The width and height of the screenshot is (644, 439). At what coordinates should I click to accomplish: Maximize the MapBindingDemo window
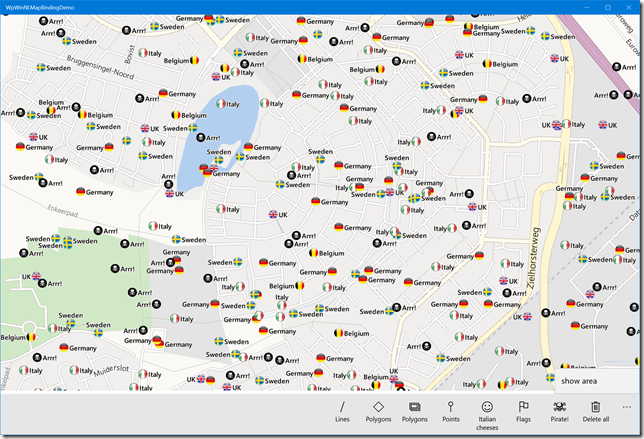pos(608,7)
